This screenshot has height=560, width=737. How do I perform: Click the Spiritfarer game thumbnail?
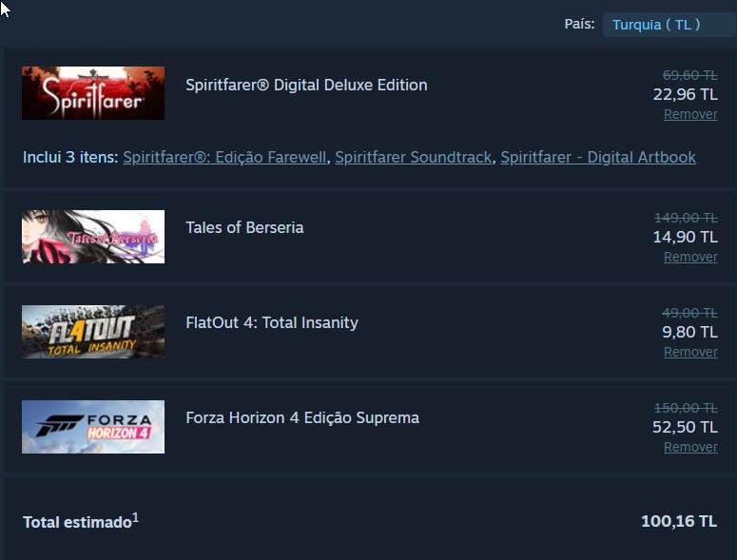click(x=93, y=93)
